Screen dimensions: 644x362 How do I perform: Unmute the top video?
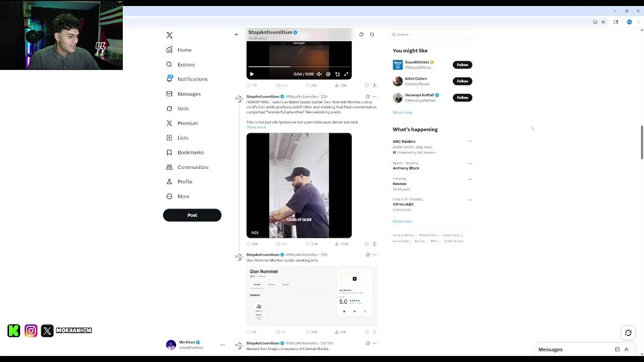319,74
